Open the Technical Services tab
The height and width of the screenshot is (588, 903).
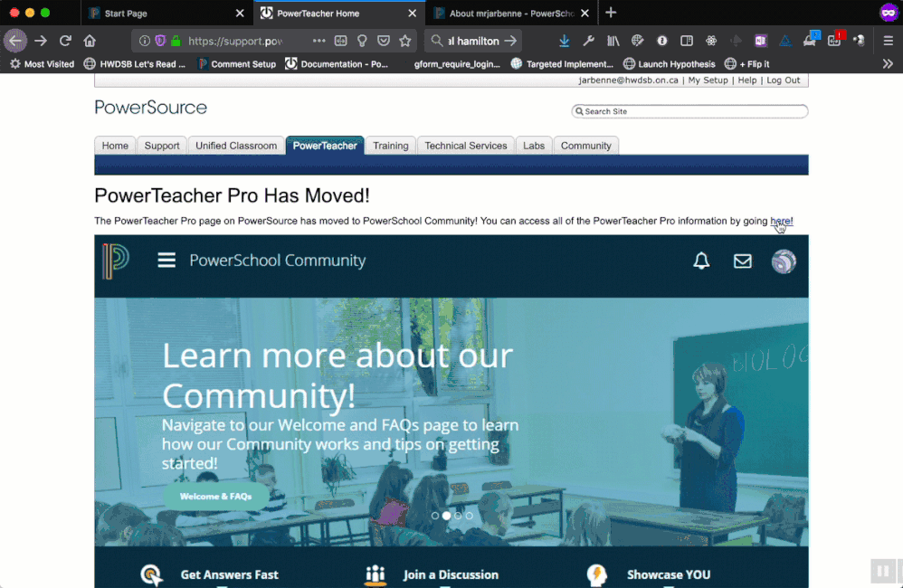pos(466,146)
